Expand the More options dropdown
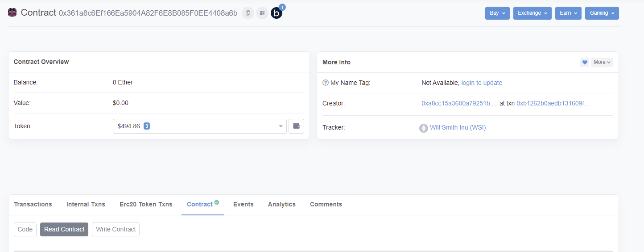644x252 pixels. tap(602, 62)
